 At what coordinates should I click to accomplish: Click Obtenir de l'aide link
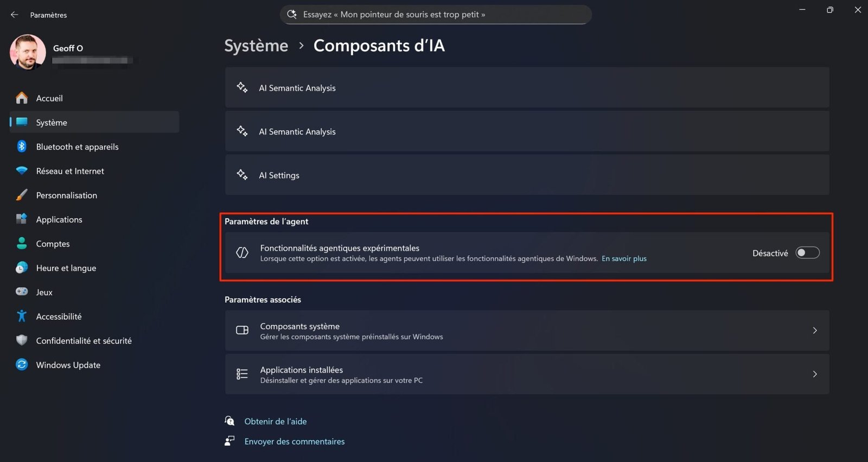(275, 421)
